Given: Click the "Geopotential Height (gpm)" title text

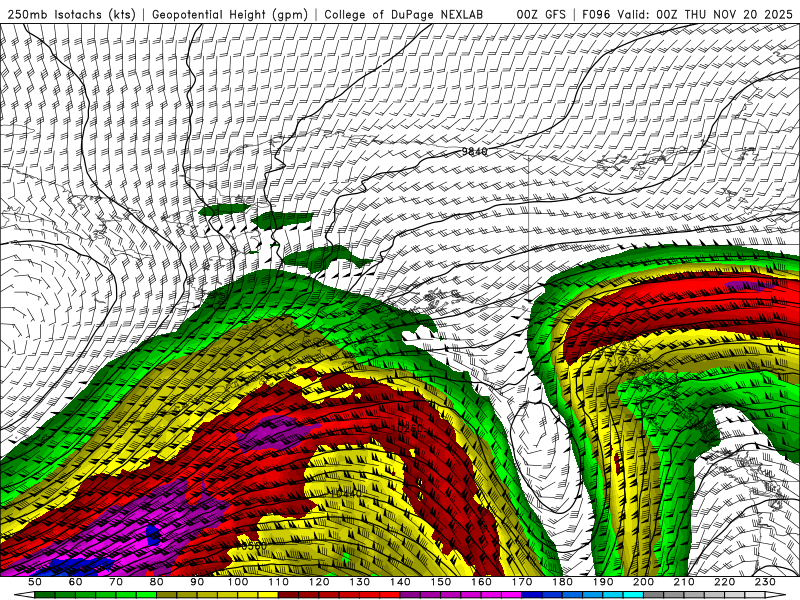Looking at the screenshot, I should coord(230,14).
